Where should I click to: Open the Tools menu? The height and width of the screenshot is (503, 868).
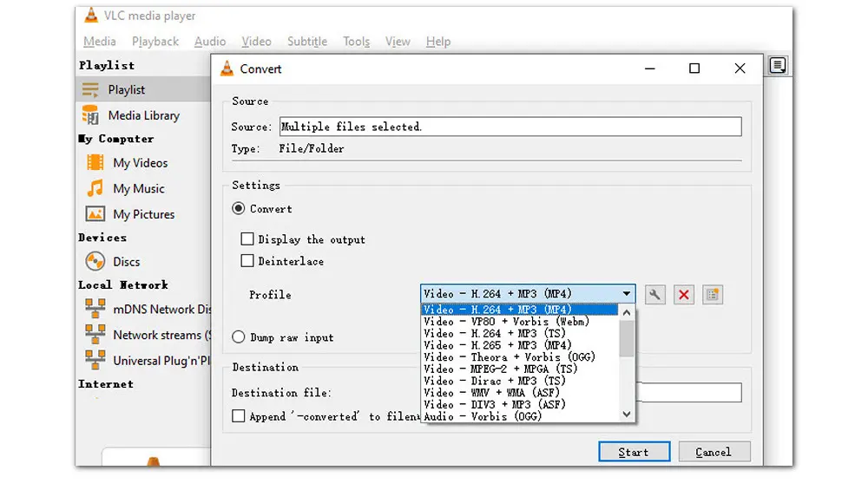356,42
